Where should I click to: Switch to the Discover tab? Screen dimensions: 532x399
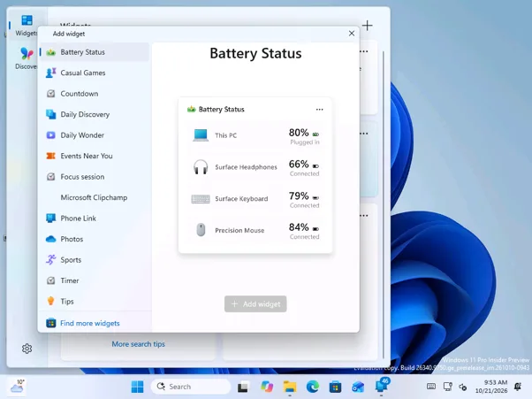pyautogui.click(x=27, y=58)
